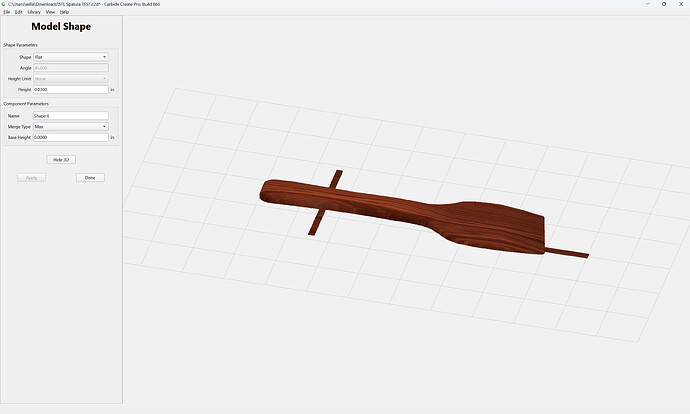Open the File menu
The image size is (690, 414).
(7, 12)
